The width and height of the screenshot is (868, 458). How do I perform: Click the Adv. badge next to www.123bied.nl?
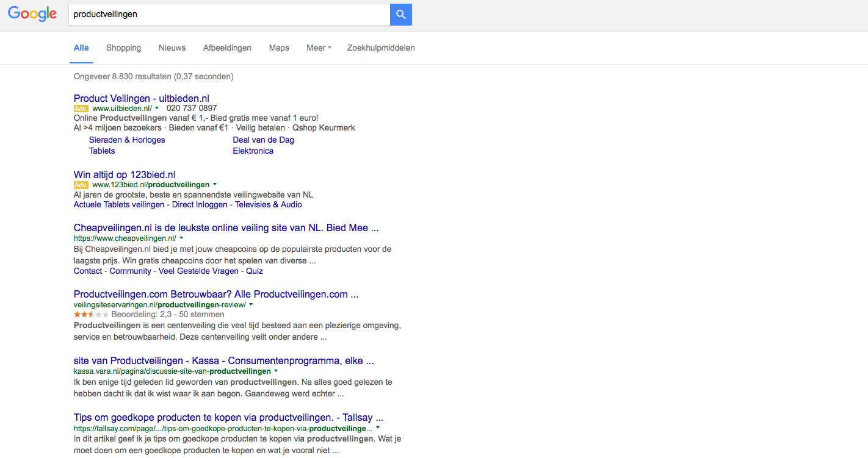[81, 185]
